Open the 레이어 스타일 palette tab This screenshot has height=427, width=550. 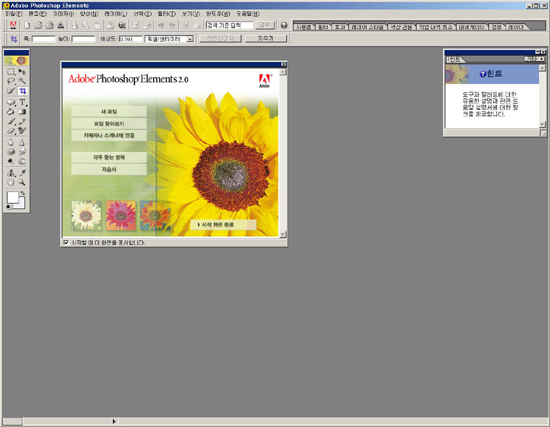(368, 27)
